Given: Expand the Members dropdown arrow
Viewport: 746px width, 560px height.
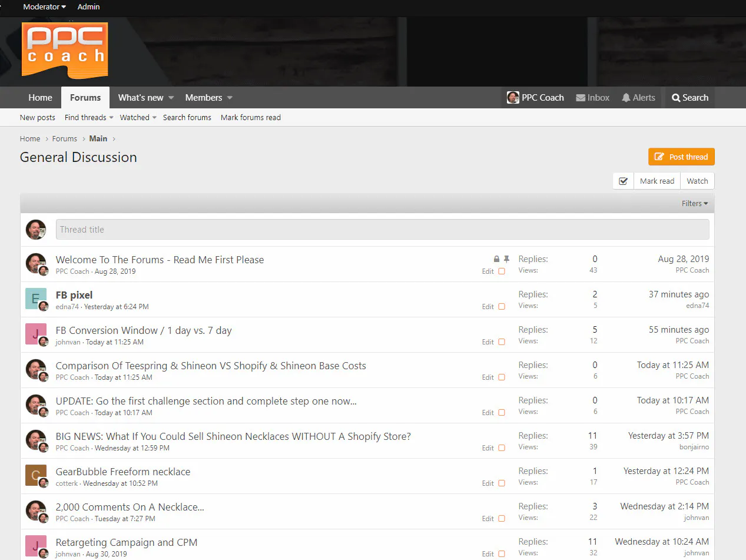Looking at the screenshot, I should (x=230, y=98).
